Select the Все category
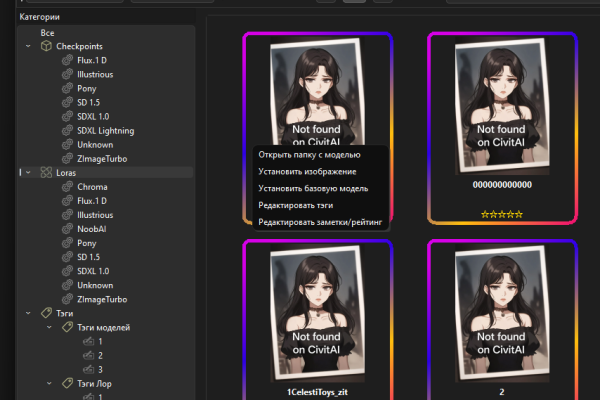 point(47,33)
